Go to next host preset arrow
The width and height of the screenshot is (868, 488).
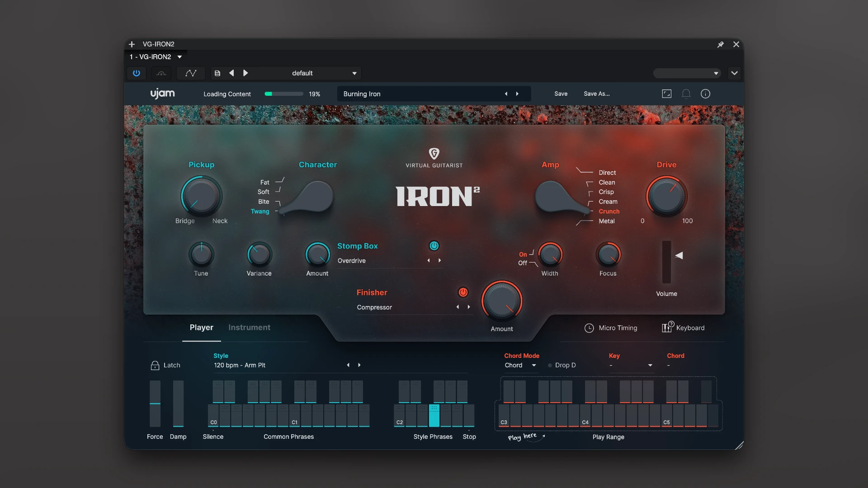point(245,73)
